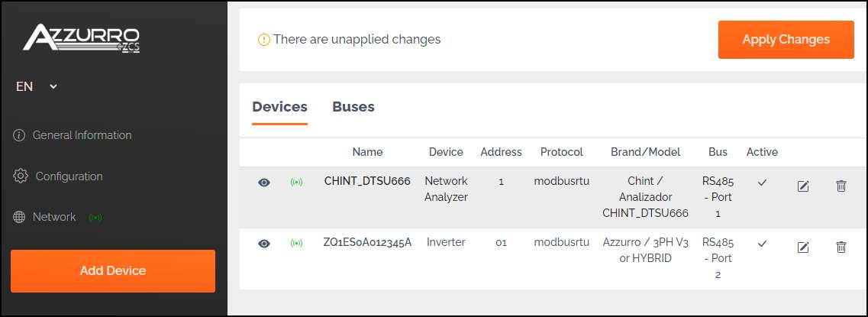The image size is (868, 317).
Task: Apply the pending changes
Action: (x=786, y=40)
